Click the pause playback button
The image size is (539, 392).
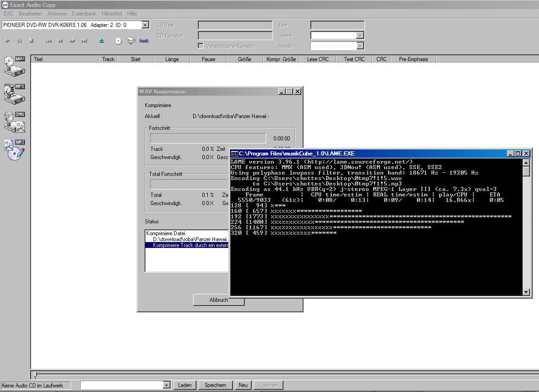[20, 41]
